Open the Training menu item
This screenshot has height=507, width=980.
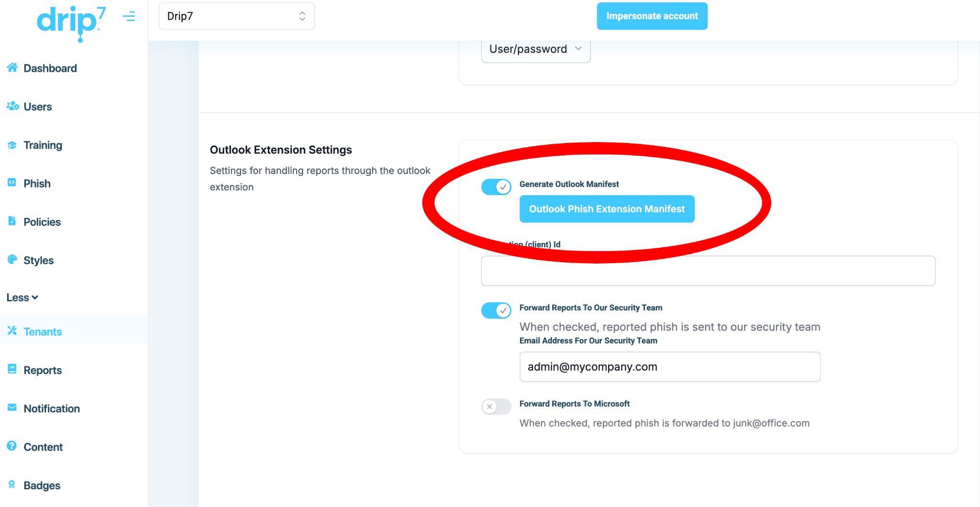click(x=43, y=145)
